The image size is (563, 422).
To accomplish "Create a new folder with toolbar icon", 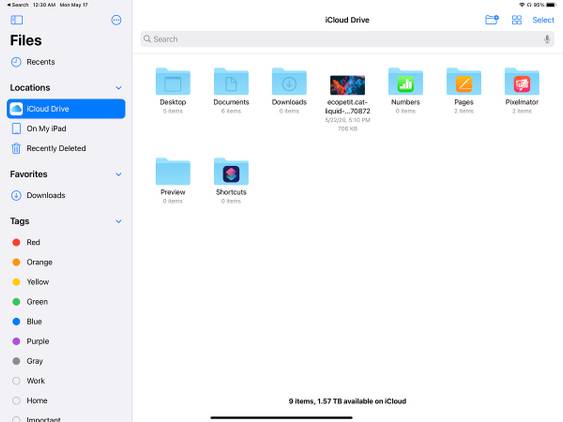I will [x=492, y=20].
